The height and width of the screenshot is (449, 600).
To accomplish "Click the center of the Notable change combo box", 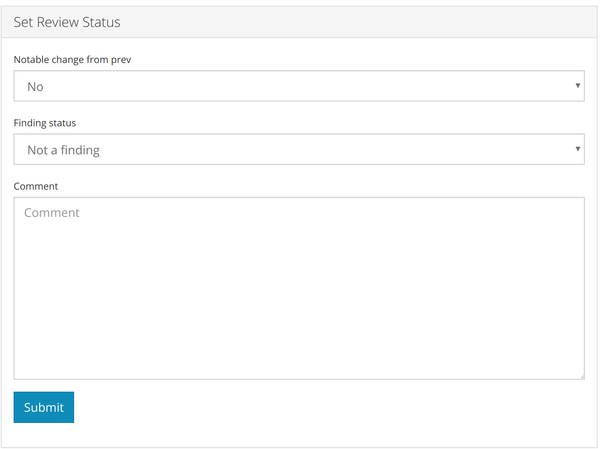I will [x=299, y=86].
